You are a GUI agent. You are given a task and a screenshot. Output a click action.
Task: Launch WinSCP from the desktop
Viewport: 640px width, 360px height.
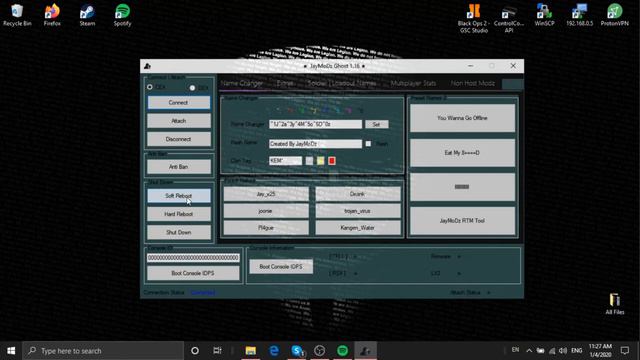point(544,15)
